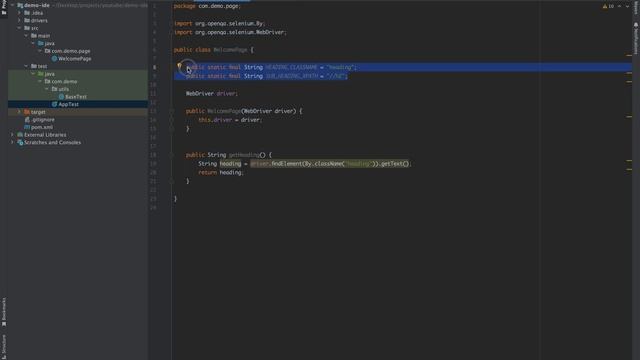The height and width of the screenshot is (360, 640).
Task: Fold the WelcomePage constructor at line 13
Action: tap(172, 111)
